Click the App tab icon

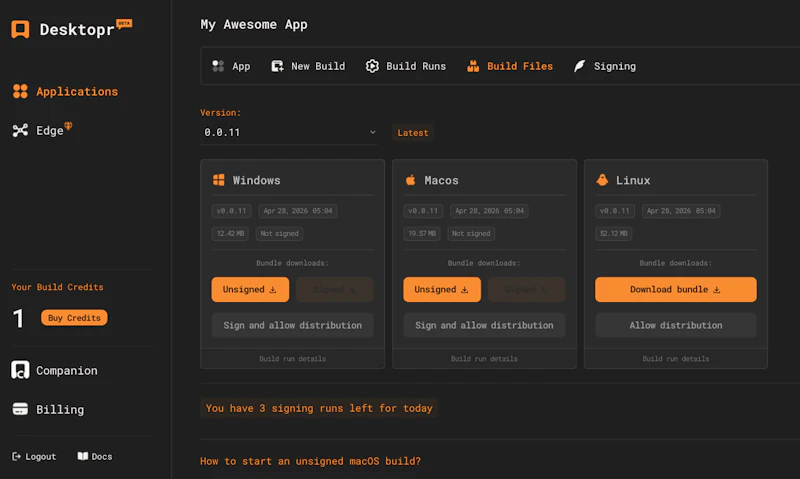click(x=218, y=66)
